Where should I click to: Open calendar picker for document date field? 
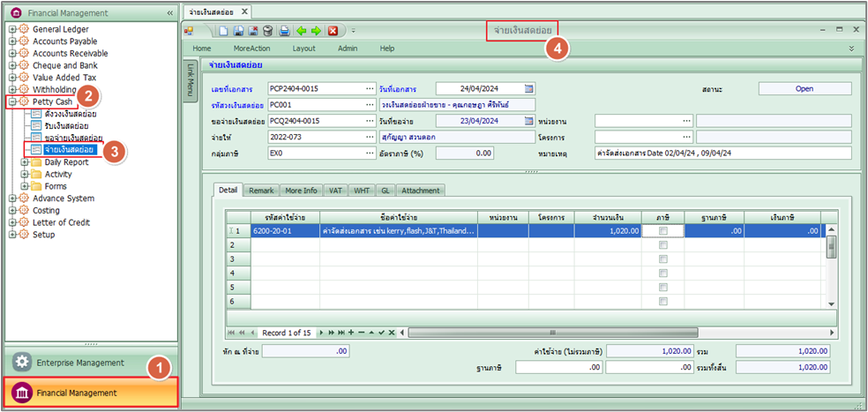528,89
